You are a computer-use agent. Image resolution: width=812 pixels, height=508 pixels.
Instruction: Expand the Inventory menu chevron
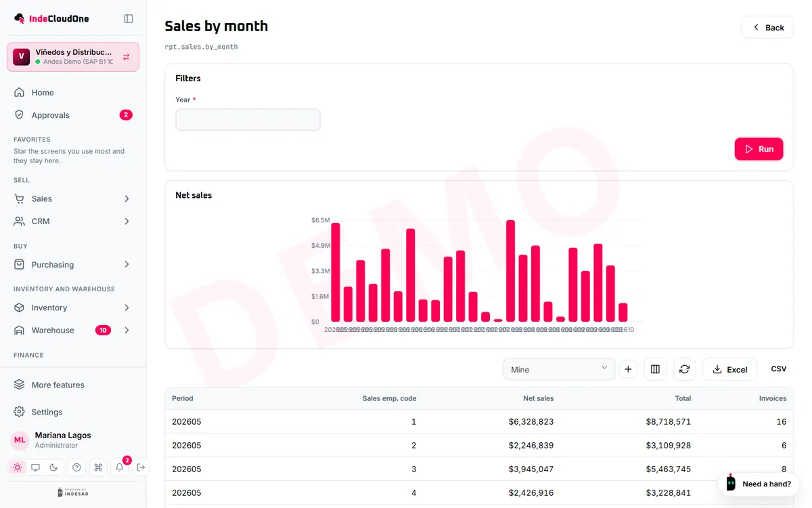click(127, 308)
